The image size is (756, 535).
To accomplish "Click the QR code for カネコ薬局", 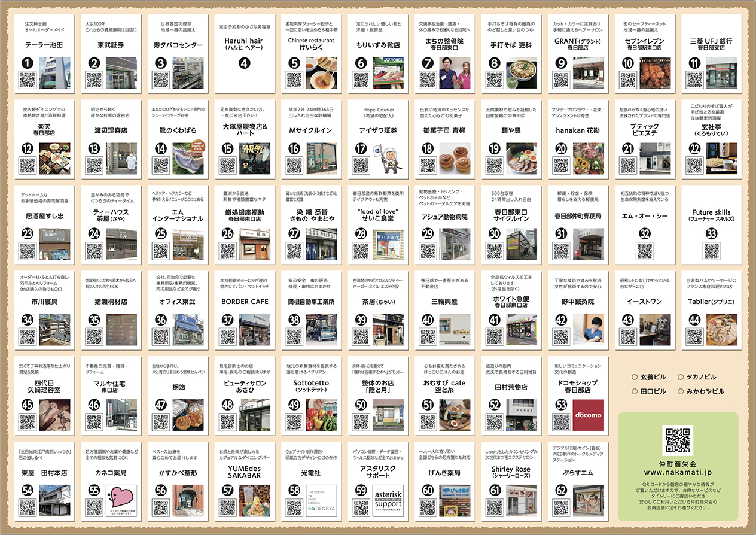I will [x=94, y=507].
